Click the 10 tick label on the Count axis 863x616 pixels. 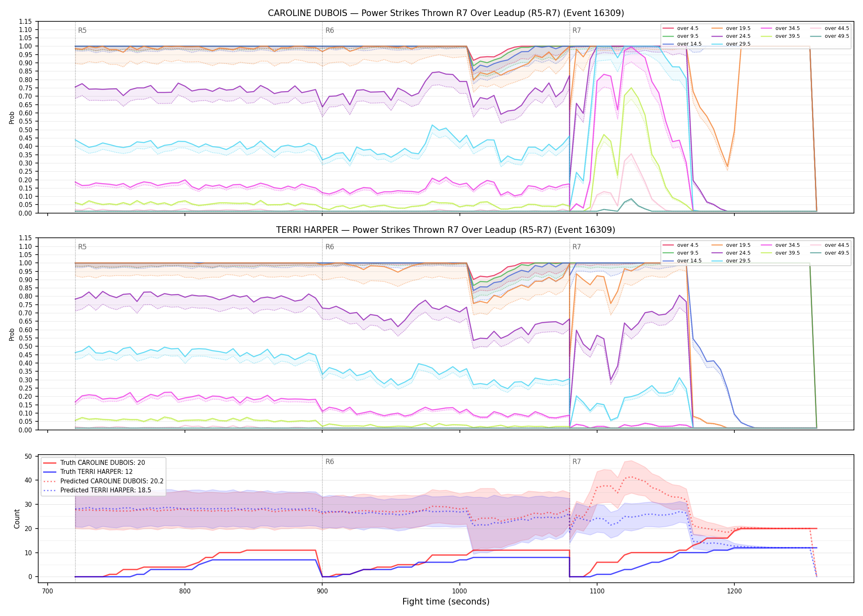pos(28,553)
